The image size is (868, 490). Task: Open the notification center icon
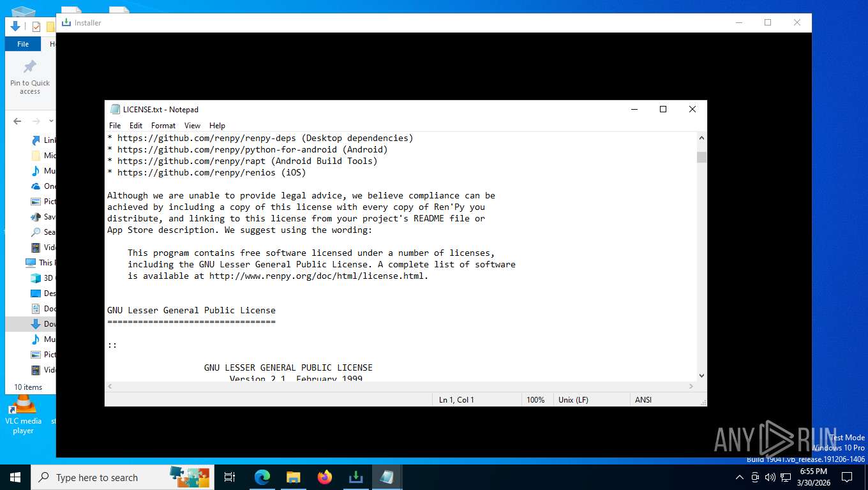pos(847,477)
